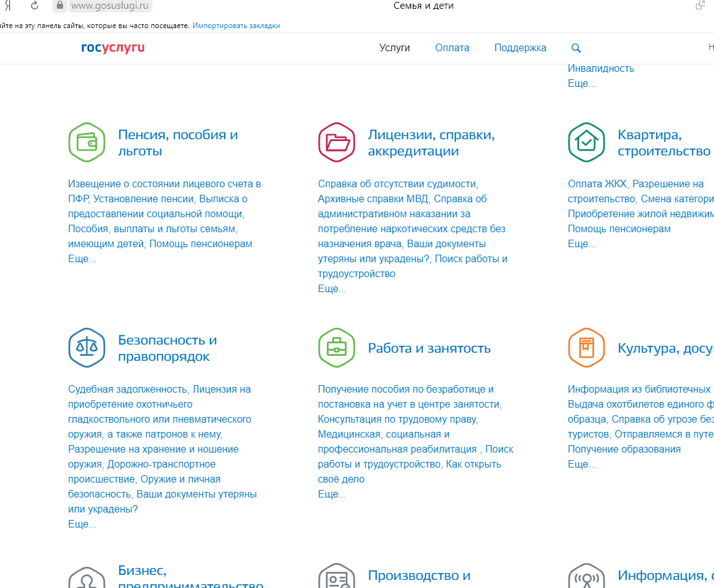Open Судебная задолженность link

point(127,389)
